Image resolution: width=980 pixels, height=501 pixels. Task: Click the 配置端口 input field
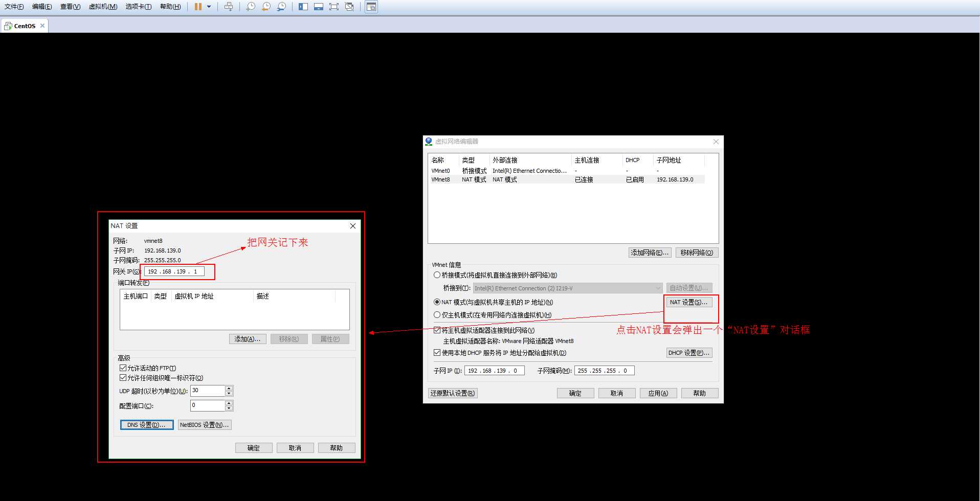click(x=208, y=405)
